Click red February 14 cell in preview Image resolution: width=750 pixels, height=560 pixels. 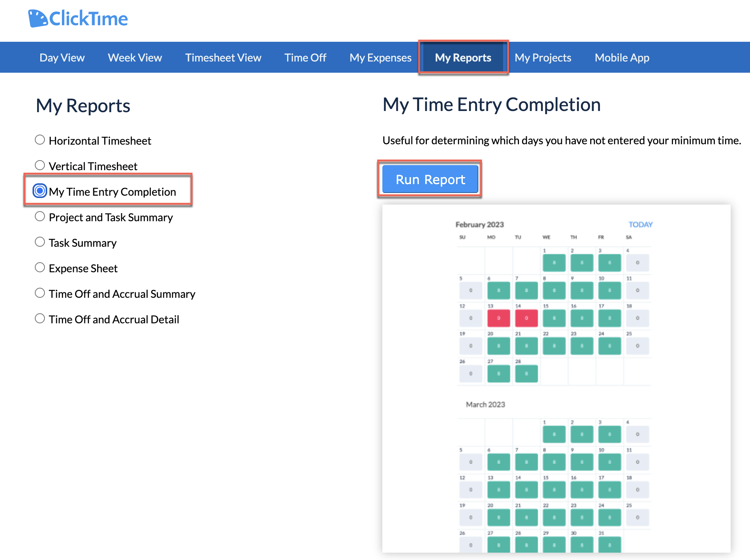point(526,318)
